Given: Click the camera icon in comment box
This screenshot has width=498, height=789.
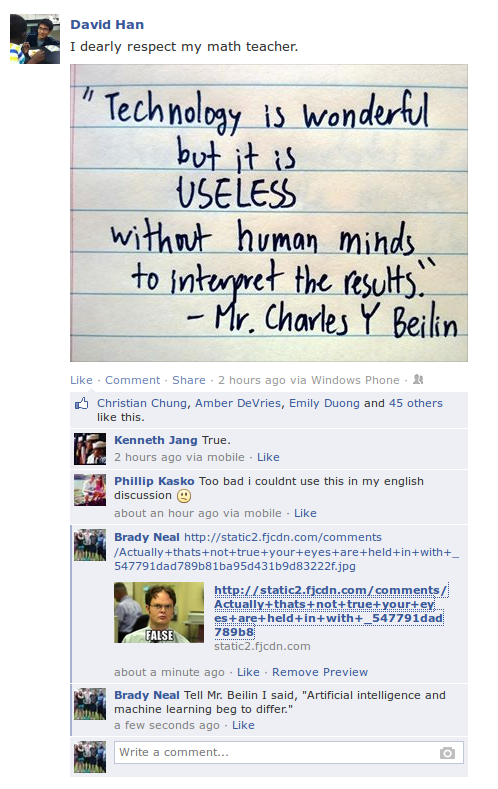Looking at the screenshot, I should (x=447, y=753).
